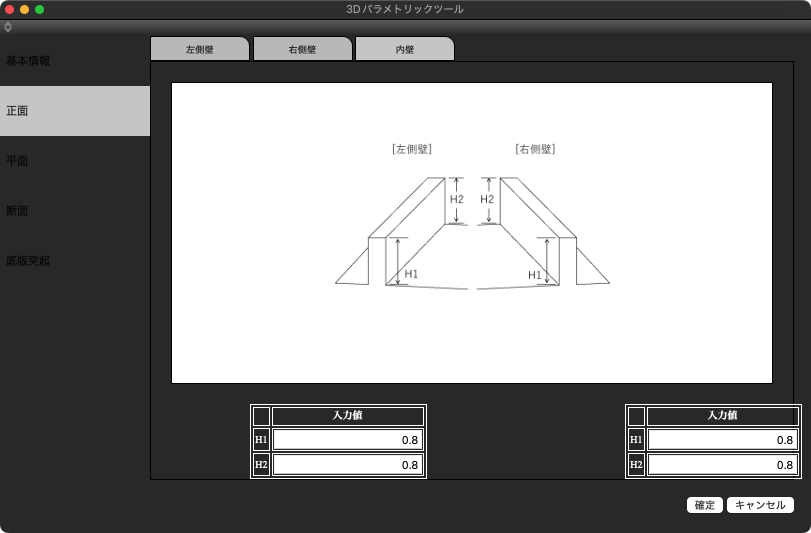Viewport: 811px width, 533px height.
Task: Switch to the 左側壁 tab
Action: [199, 49]
